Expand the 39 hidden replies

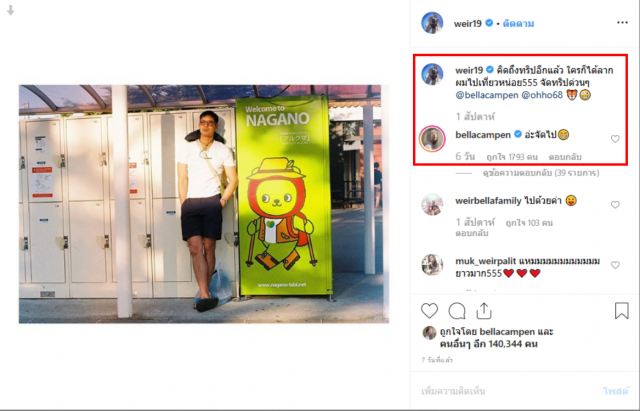[x=541, y=173]
